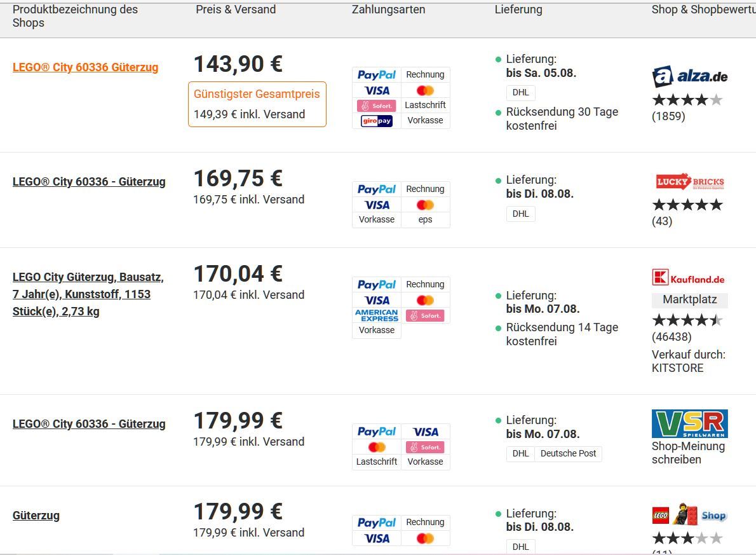Viewport: 756px width, 555px height.
Task: Open the bottom Güterzug product link
Action: (x=36, y=516)
